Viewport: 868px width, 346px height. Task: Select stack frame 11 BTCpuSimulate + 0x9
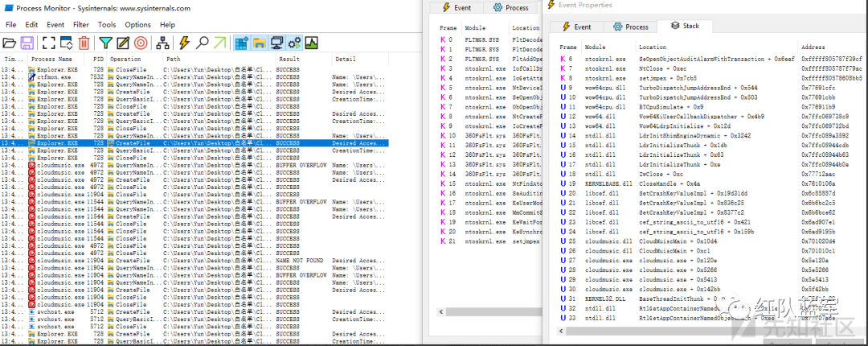(x=709, y=107)
